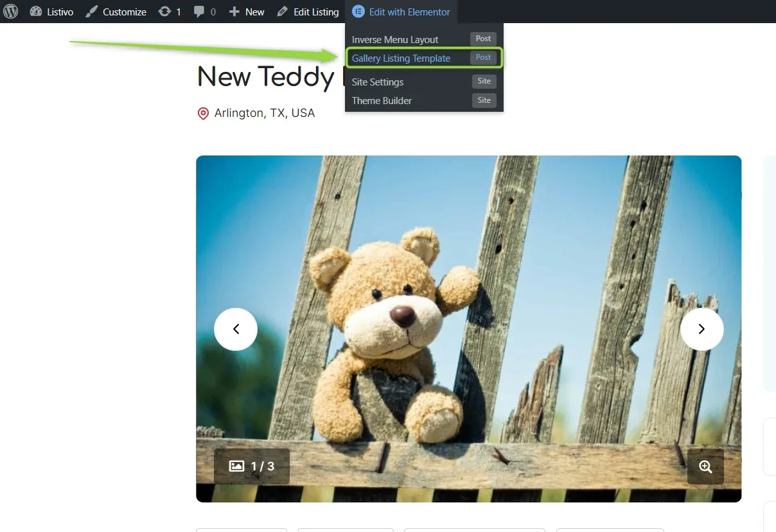Click the New plus item
The image size is (776, 532).
pos(247,12)
